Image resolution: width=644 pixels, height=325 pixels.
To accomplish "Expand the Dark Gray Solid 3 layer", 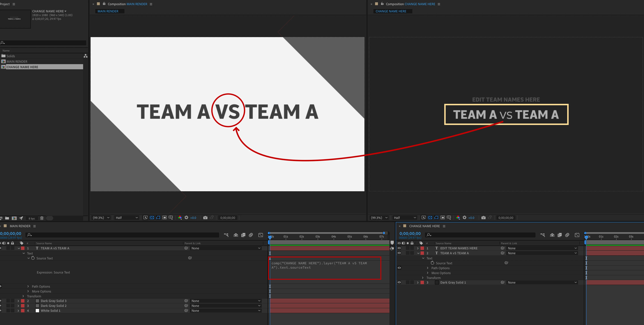I will click(x=18, y=301).
